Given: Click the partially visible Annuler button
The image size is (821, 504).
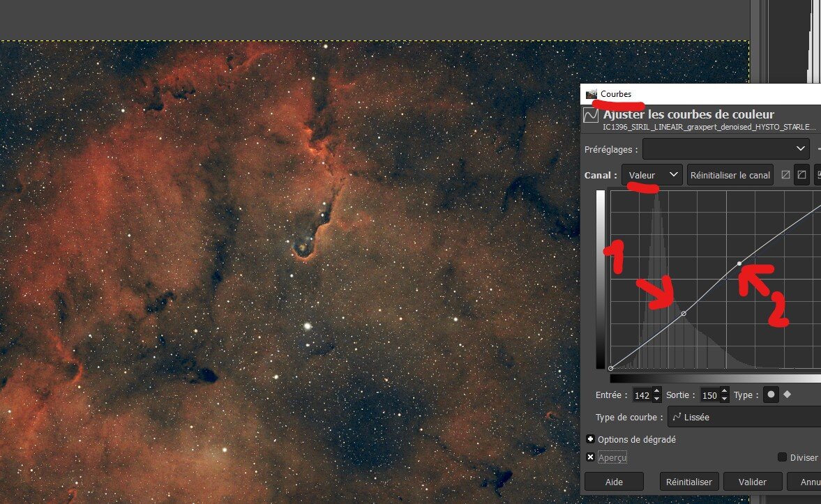Looking at the screenshot, I should [x=804, y=482].
